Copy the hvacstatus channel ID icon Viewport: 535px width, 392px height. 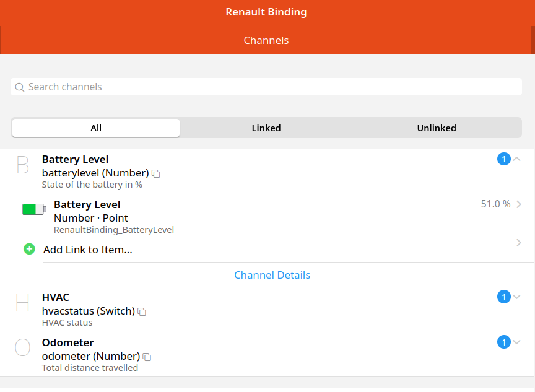pos(142,311)
